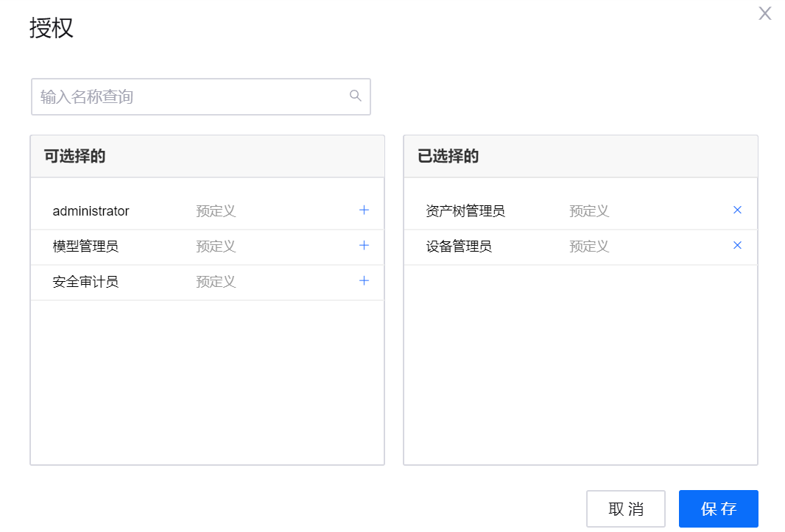Close the 授权 dialog

[x=764, y=13]
